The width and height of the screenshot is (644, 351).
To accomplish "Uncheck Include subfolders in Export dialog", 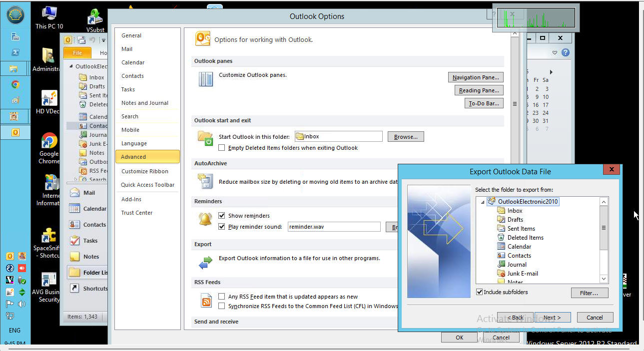I will 480,292.
